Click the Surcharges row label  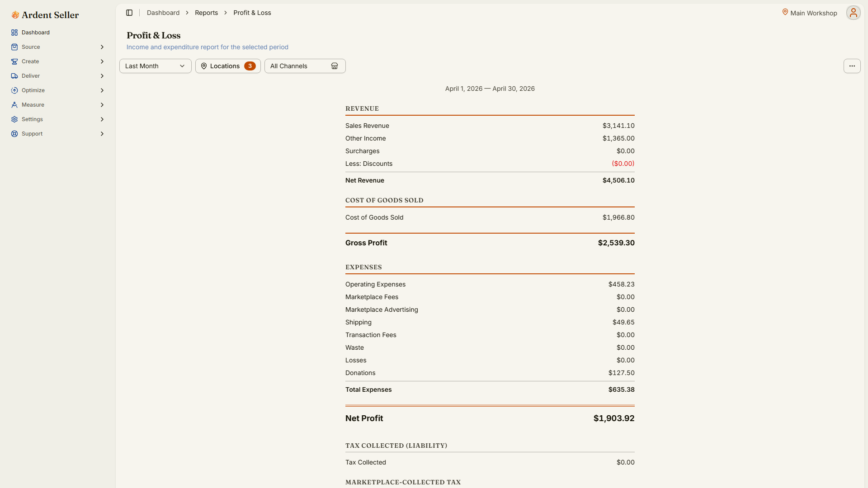coord(362,151)
